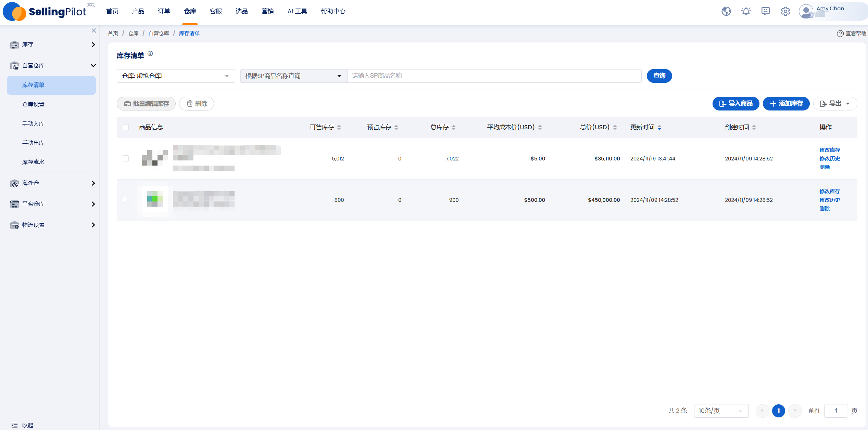Open 手动入库 in the sidebar

(x=33, y=123)
